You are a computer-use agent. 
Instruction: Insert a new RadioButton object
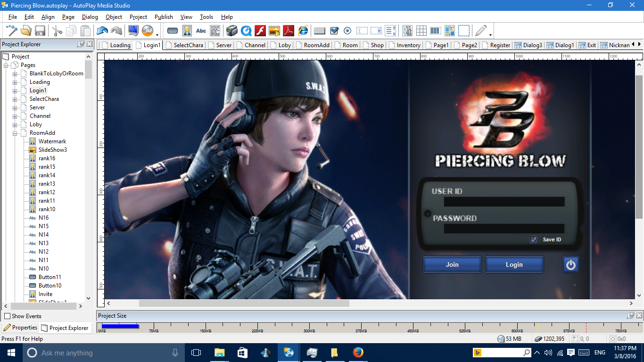(348, 31)
